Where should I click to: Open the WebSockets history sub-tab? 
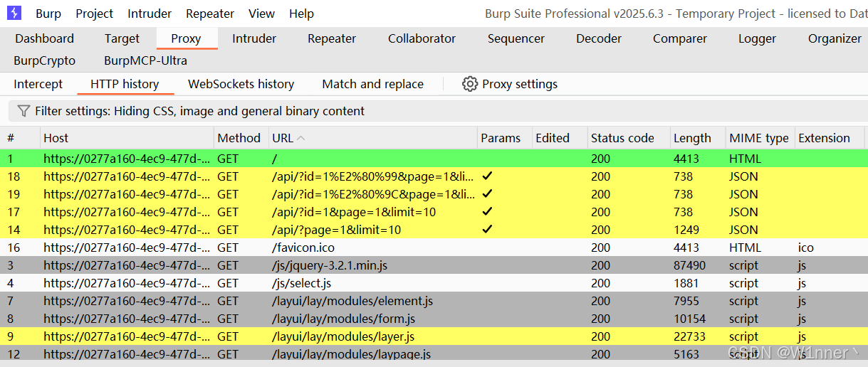tap(241, 84)
